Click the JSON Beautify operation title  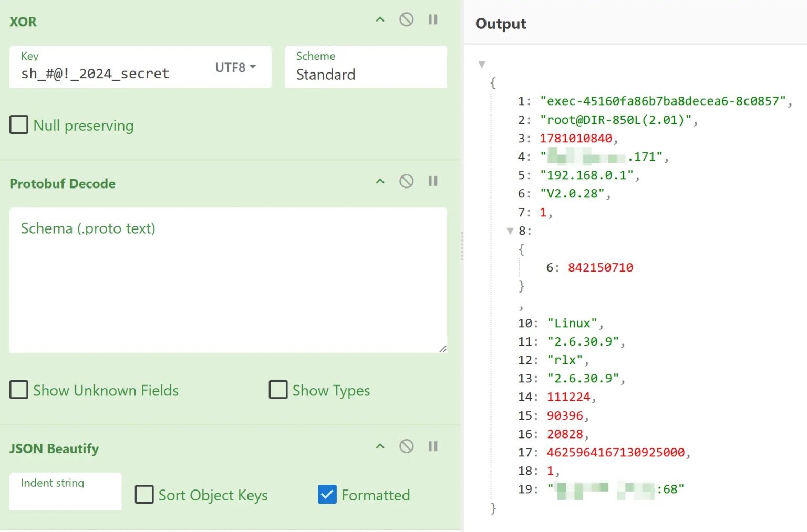pyautogui.click(x=54, y=448)
